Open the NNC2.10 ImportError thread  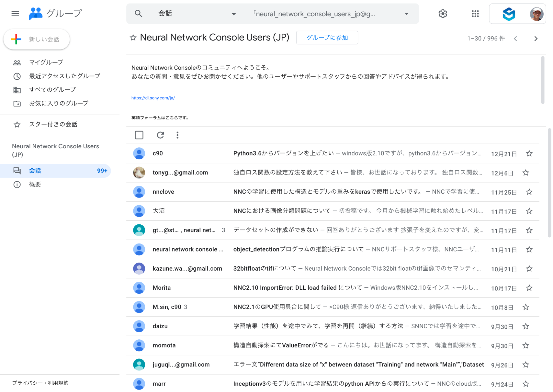333,288
